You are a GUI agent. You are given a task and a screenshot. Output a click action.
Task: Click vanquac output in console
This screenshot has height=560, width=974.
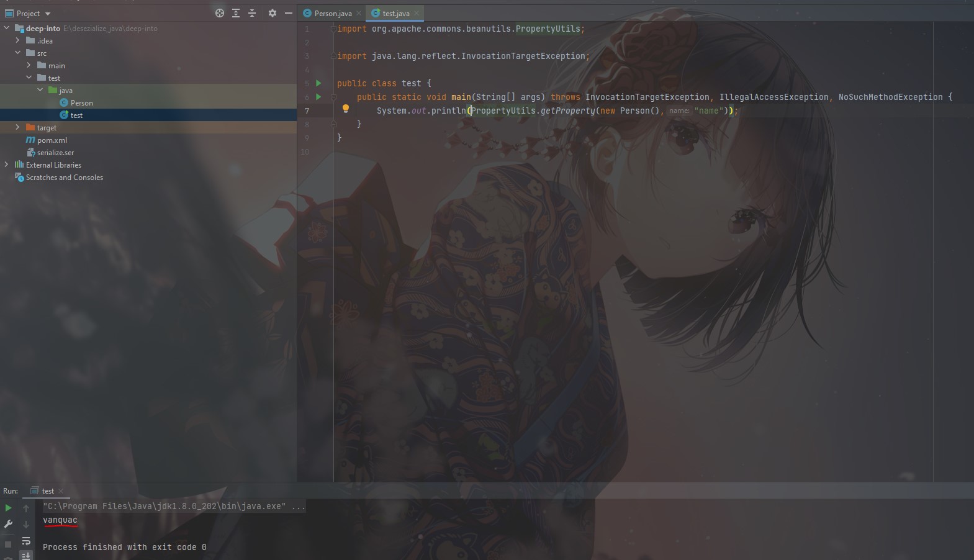tap(60, 520)
